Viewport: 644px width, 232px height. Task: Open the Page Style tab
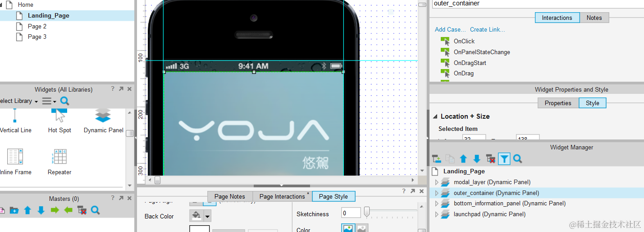(x=333, y=196)
